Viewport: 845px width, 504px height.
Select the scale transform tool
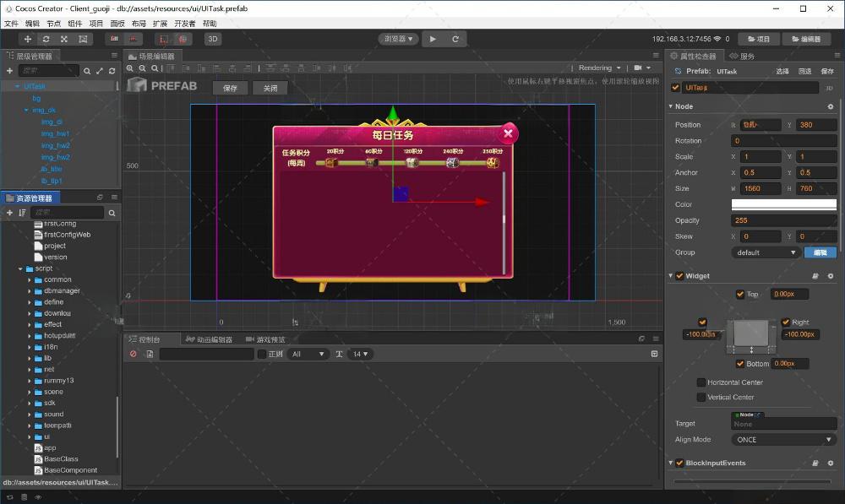pyautogui.click(x=64, y=39)
